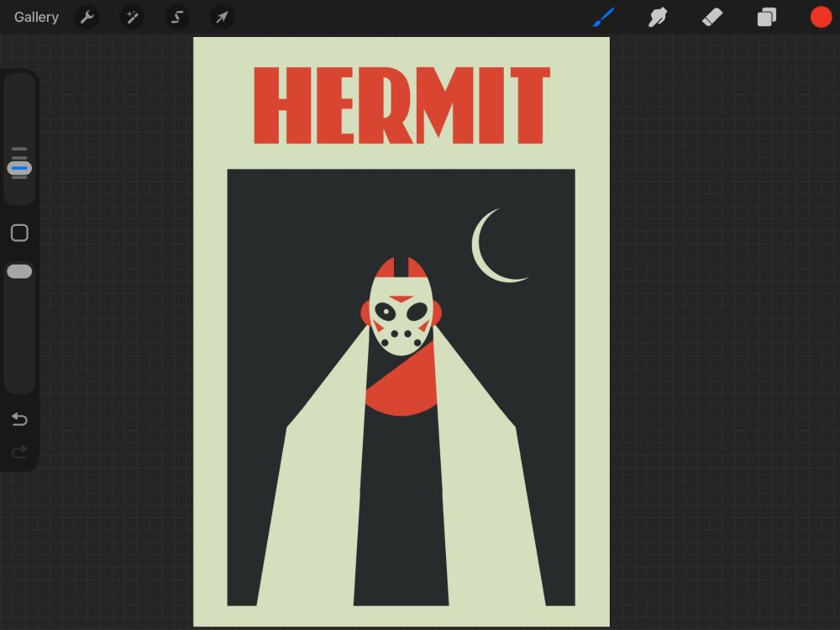
Task: Click the brush size slider handle
Action: point(19,168)
